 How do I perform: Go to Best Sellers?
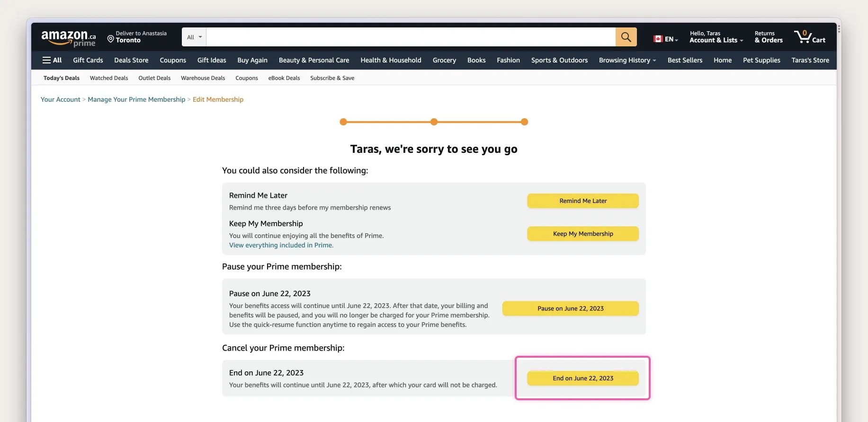(685, 60)
